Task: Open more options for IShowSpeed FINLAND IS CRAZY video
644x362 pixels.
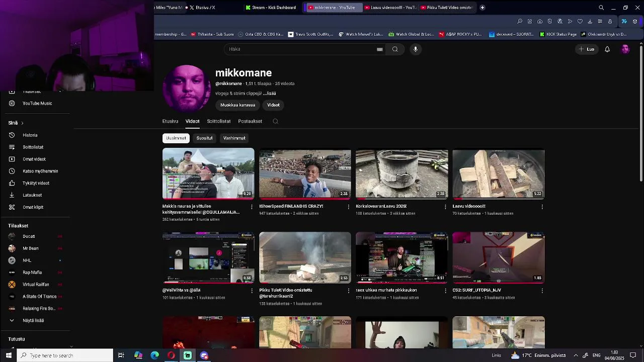Action: (349, 207)
